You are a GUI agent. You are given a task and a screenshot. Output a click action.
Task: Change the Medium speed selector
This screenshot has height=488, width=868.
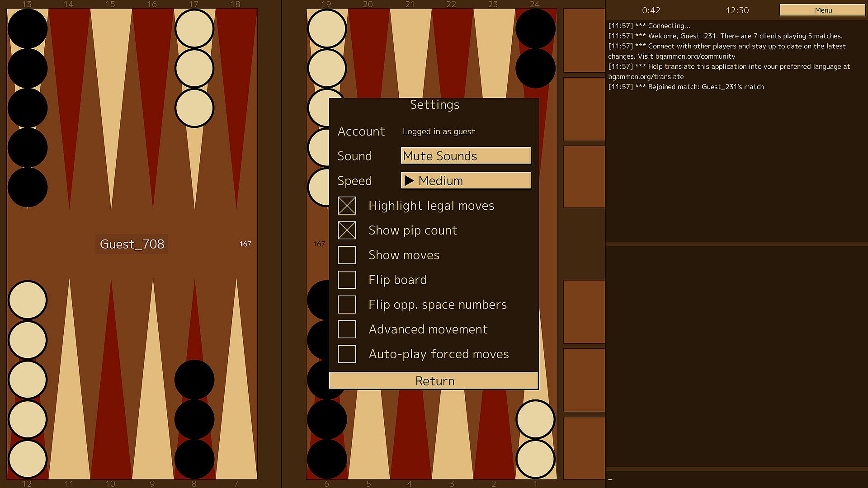point(466,181)
